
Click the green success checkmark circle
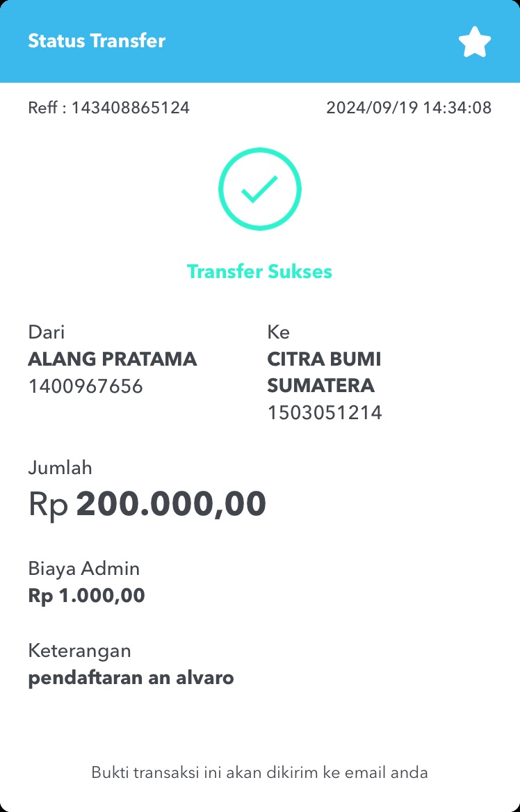pos(259,189)
